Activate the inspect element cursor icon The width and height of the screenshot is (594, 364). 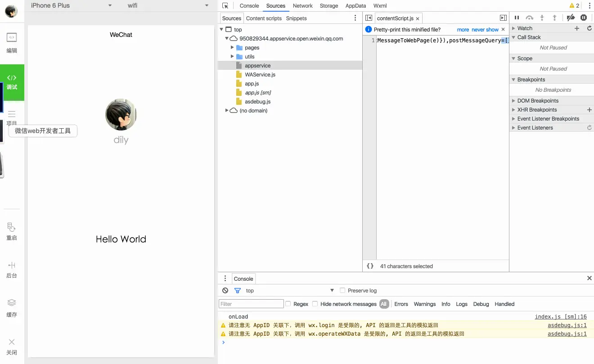click(225, 6)
